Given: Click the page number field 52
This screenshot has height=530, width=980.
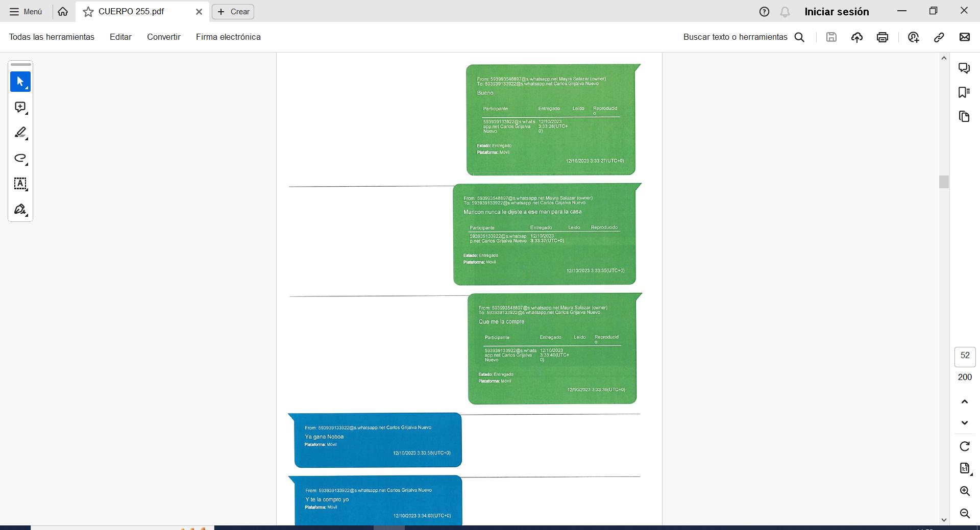Looking at the screenshot, I should click(x=965, y=357).
